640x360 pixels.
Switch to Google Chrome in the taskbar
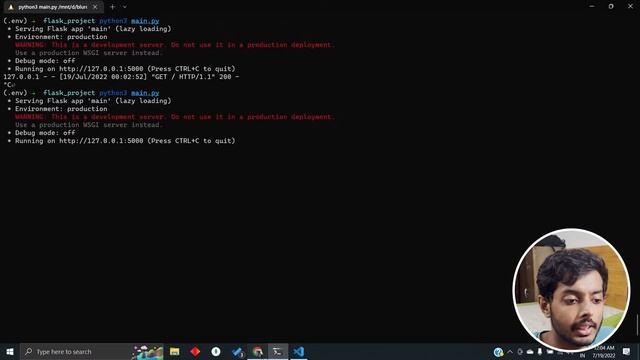coord(258,351)
